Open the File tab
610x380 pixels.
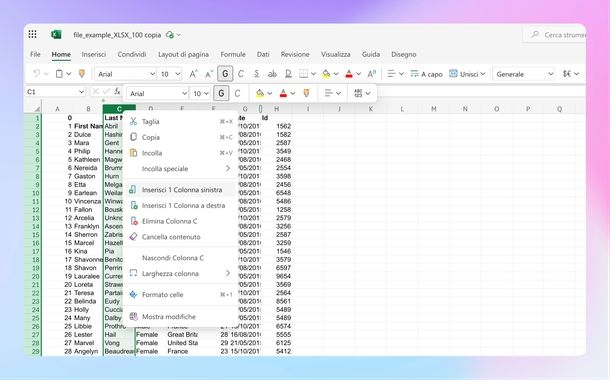[35, 54]
